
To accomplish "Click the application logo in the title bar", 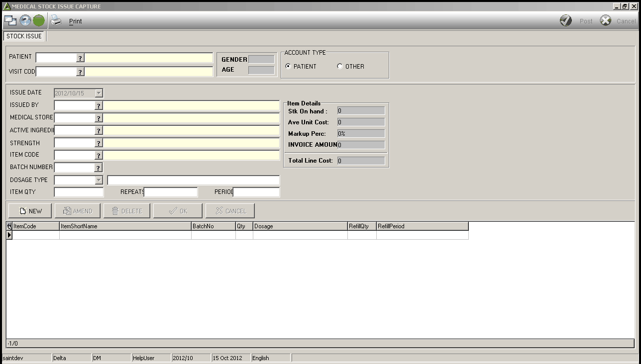I will click(x=6, y=6).
